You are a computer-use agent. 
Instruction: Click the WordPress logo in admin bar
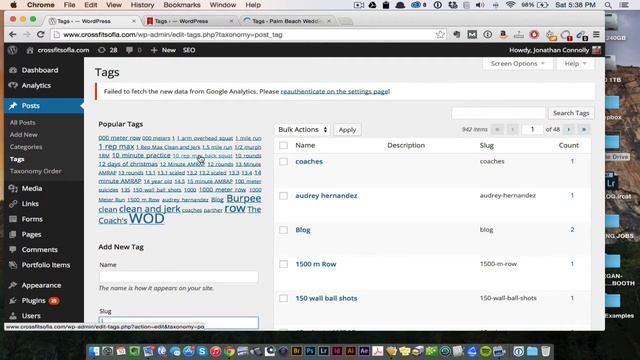pyautogui.click(x=13, y=50)
